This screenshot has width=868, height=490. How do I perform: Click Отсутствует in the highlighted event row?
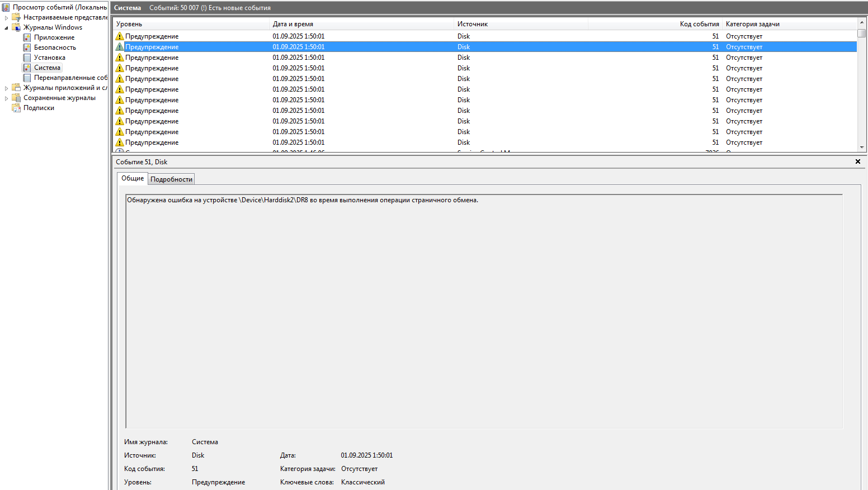click(744, 47)
